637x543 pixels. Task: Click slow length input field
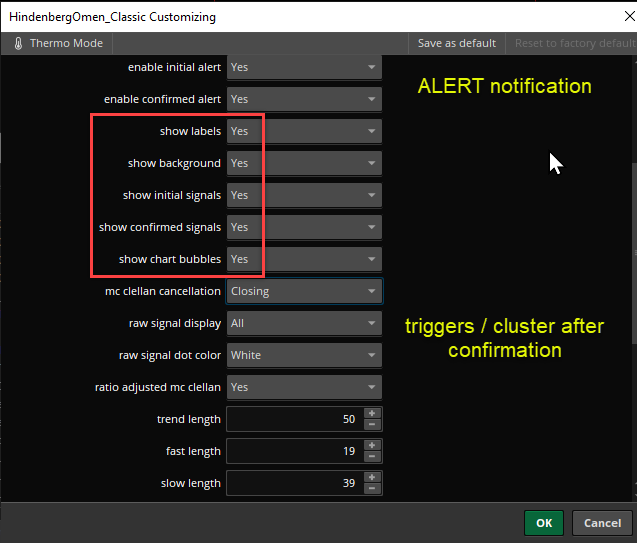295,483
